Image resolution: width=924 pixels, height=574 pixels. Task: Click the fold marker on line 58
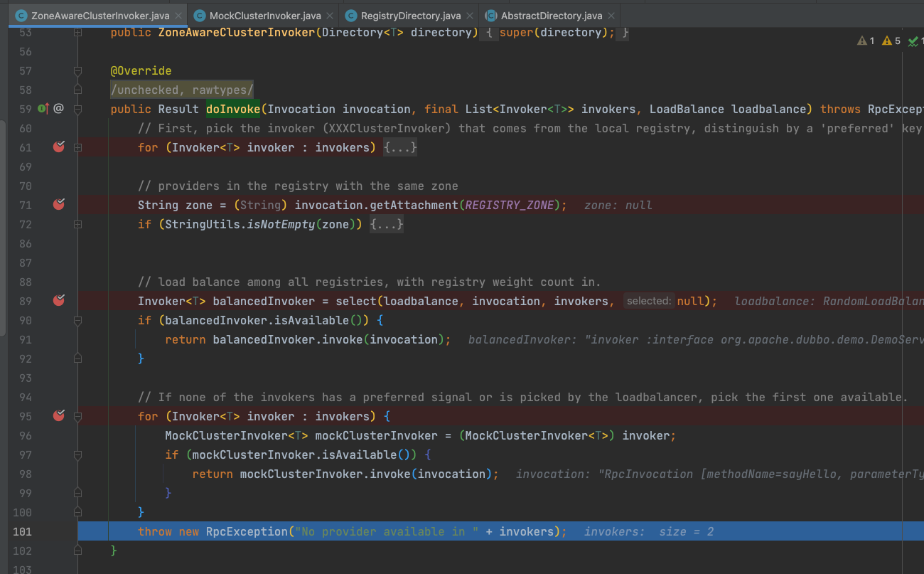click(x=78, y=90)
